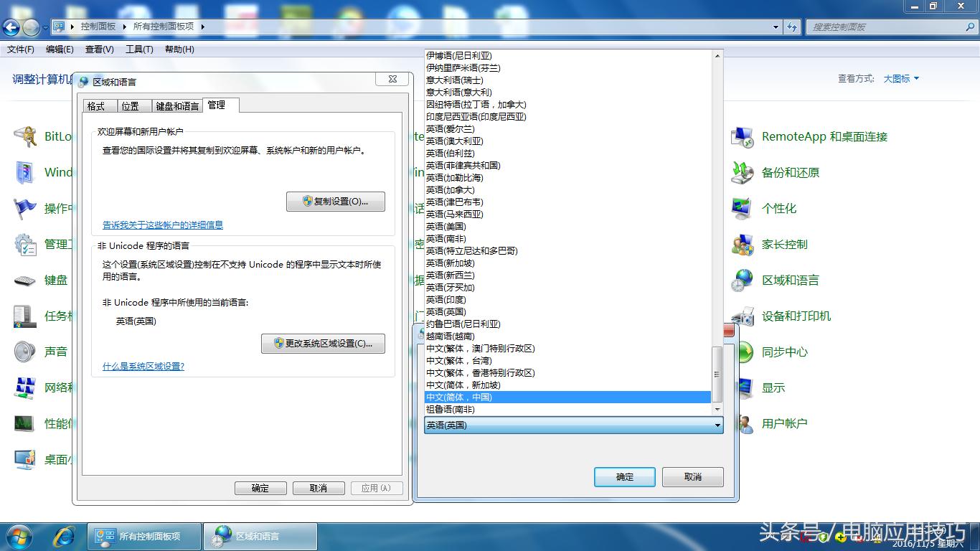Click the 更改系统区域设置(C) button
This screenshot has width=980, height=551.
click(323, 344)
